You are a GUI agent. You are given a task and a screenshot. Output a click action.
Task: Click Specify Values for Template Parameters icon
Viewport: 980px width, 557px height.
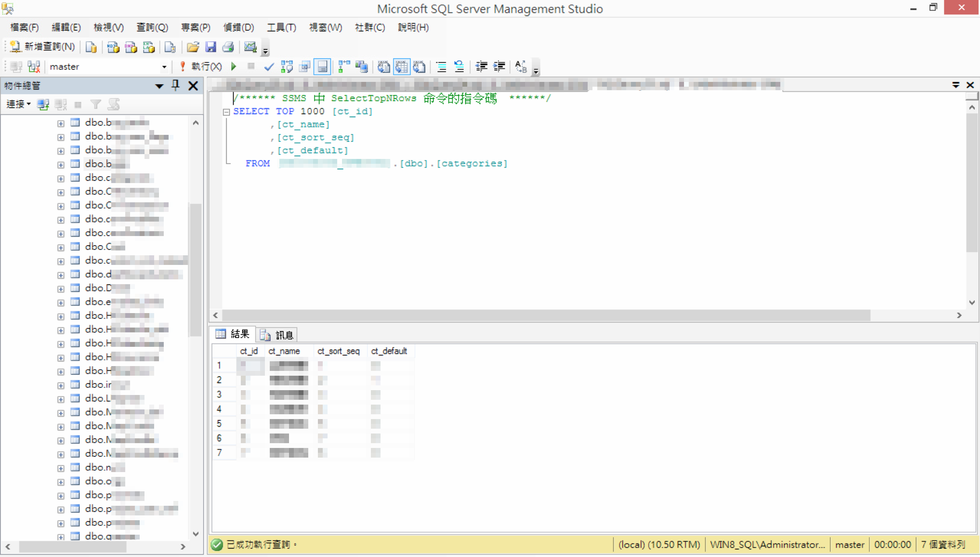pyautogui.click(x=521, y=67)
